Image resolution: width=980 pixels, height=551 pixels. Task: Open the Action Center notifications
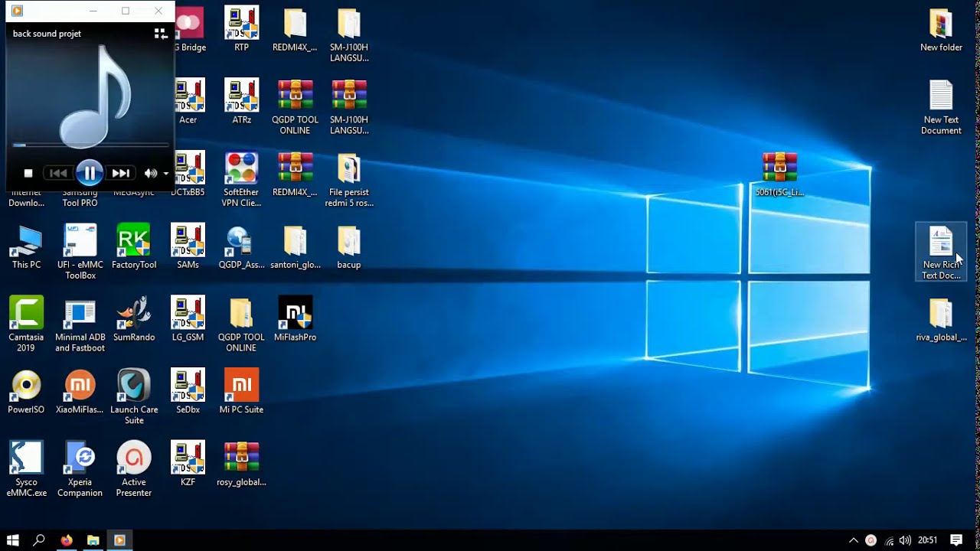[956, 540]
